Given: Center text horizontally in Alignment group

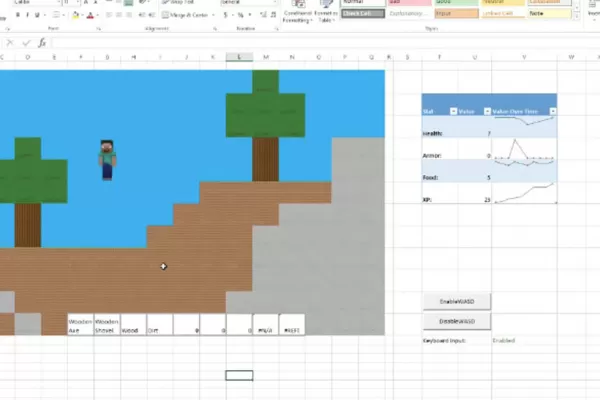Looking at the screenshot, I should 119,15.
